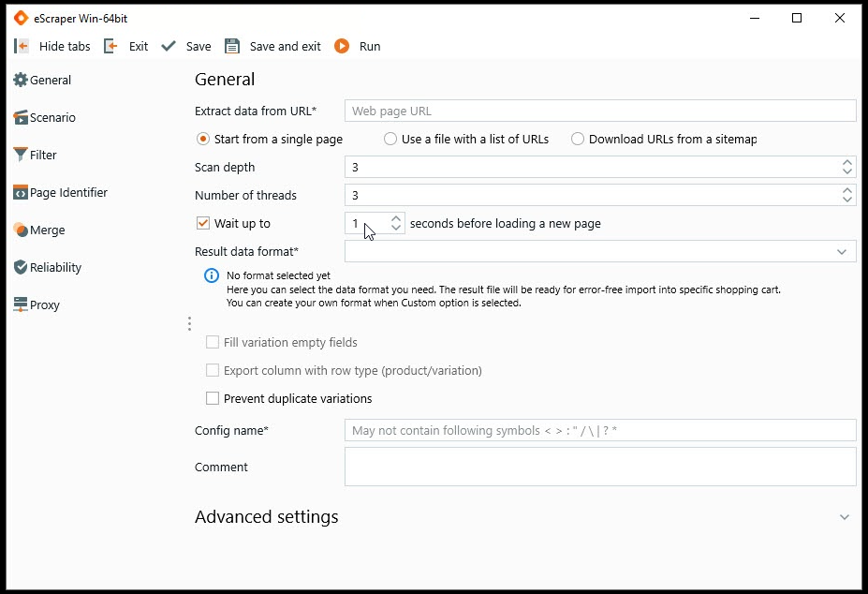Increase wait seconds with up arrow
This screenshot has width=868, height=594.
click(x=396, y=219)
